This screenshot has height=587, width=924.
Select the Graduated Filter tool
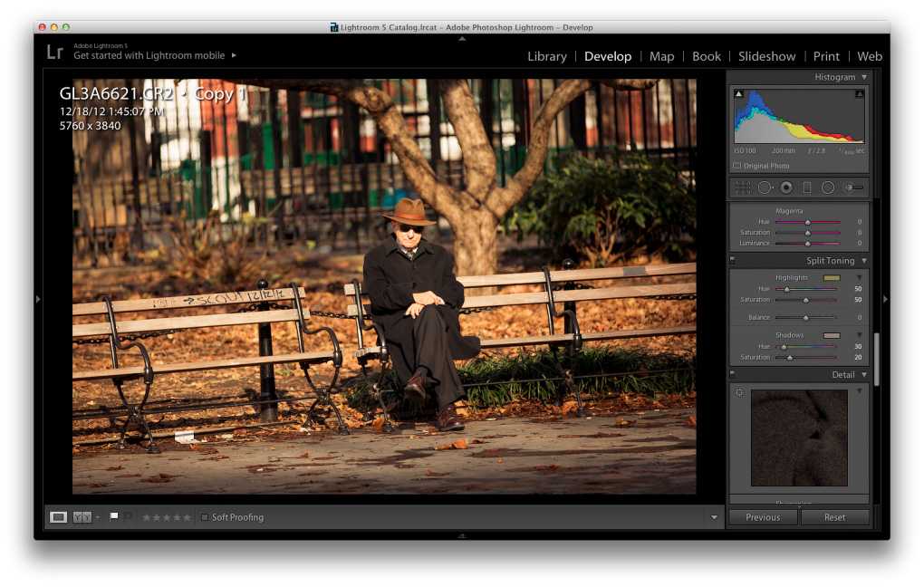click(806, 188)
